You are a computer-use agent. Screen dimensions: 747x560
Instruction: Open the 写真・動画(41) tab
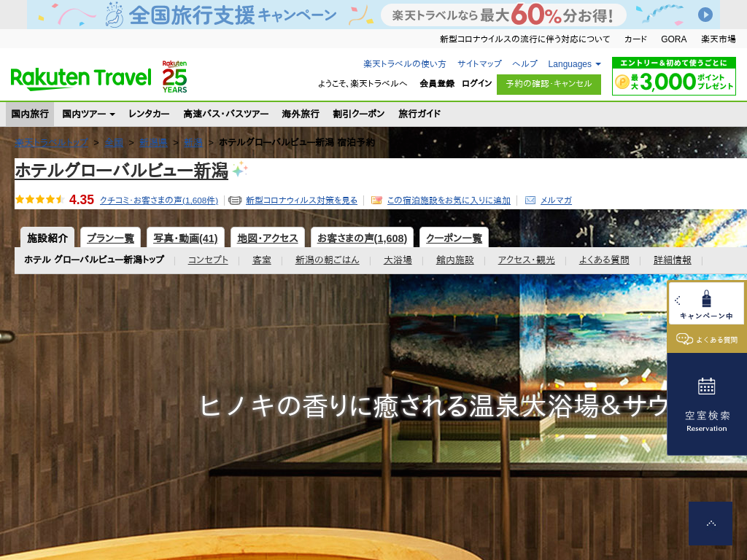tap(186, 237)
